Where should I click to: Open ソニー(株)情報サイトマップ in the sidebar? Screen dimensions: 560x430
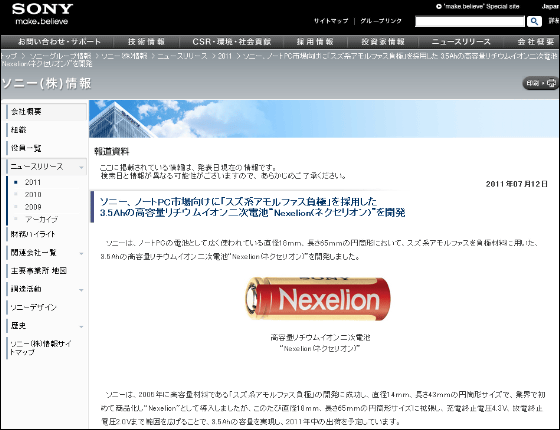[40, 348]
